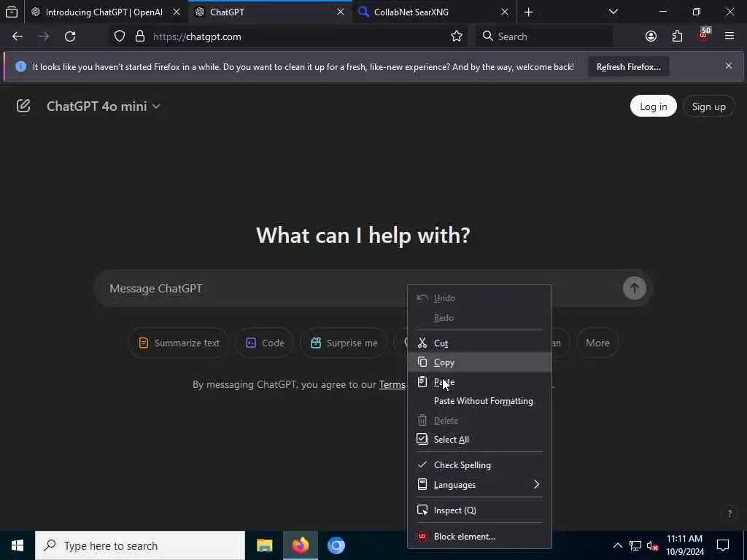Select the Surprise me suggestion chip

pyautogui.click(x=344, y=343)
